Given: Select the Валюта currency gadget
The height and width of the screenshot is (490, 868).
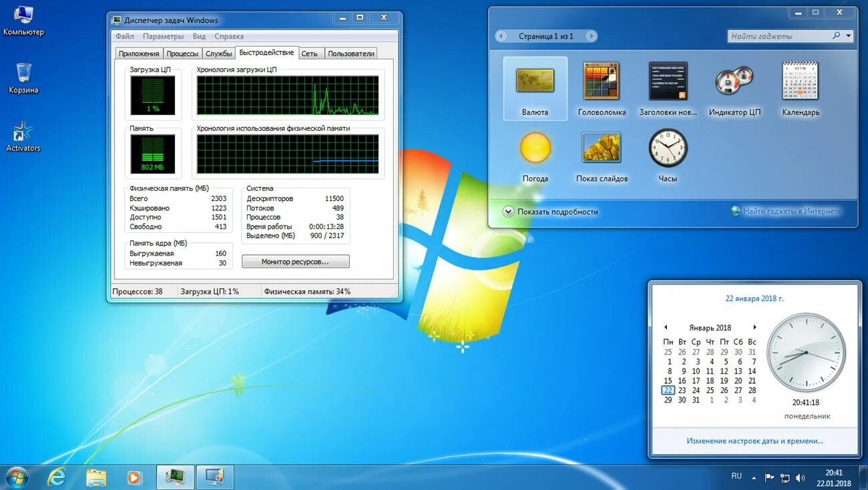Looking at the screenshot, I should [535, 88].
